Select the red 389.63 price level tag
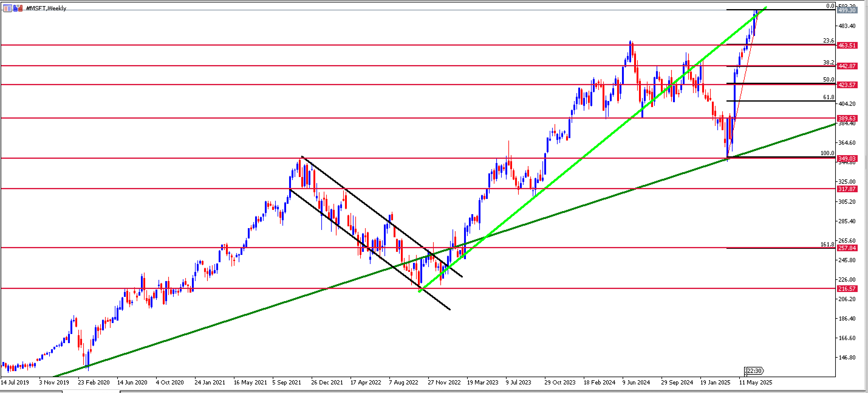The height and width of the screenshot is (393, 868). coord(847,118)
